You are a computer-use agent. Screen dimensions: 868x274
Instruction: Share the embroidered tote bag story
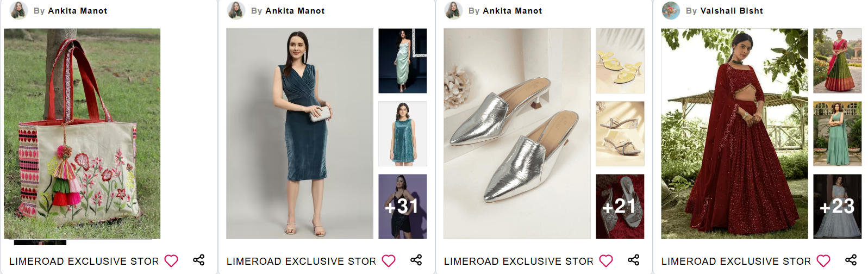pos(199,260)
